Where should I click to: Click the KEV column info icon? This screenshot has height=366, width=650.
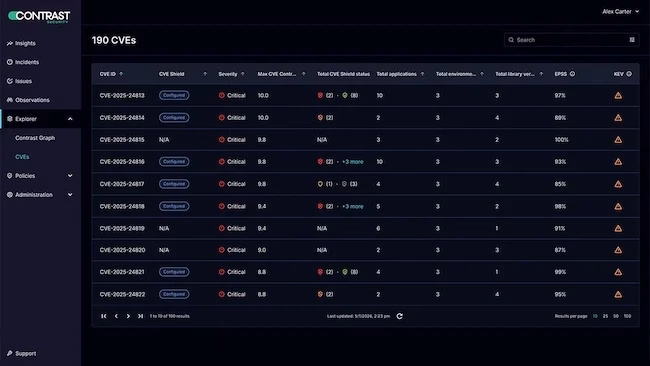pyautogui.click(x=629, y=74)
